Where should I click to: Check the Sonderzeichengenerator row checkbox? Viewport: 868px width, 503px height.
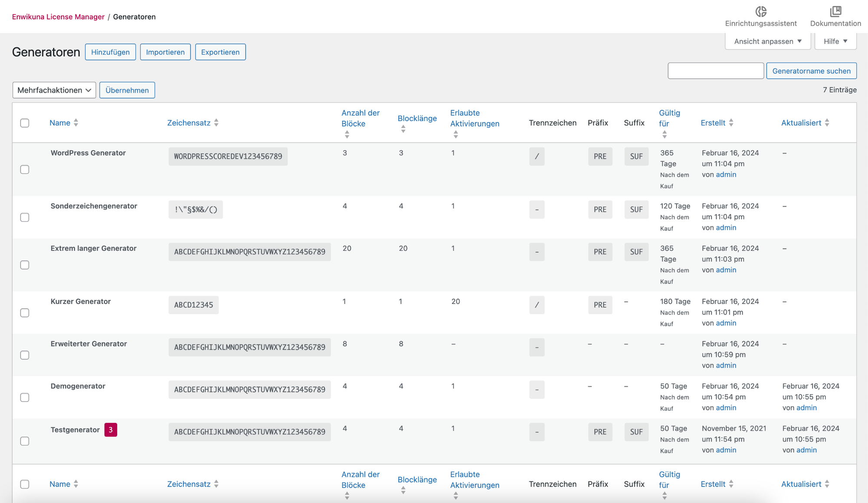point(25,217)
